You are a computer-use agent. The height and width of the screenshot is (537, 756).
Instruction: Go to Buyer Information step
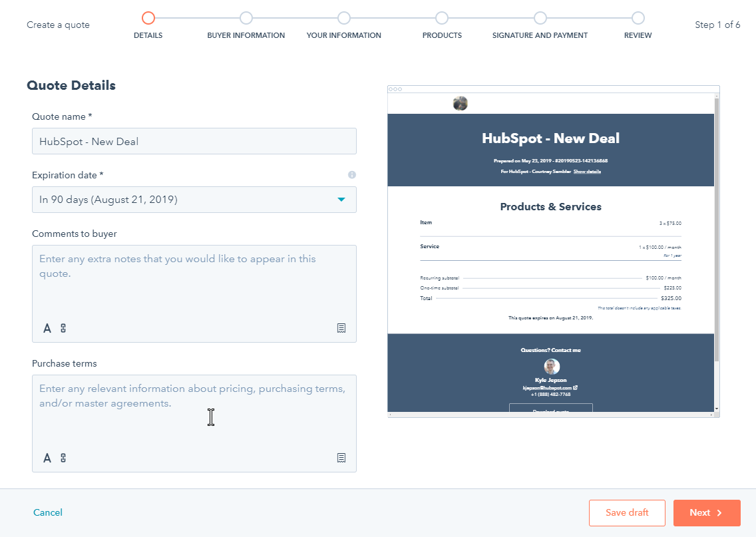pyautogui.click(x=246, y=18)
